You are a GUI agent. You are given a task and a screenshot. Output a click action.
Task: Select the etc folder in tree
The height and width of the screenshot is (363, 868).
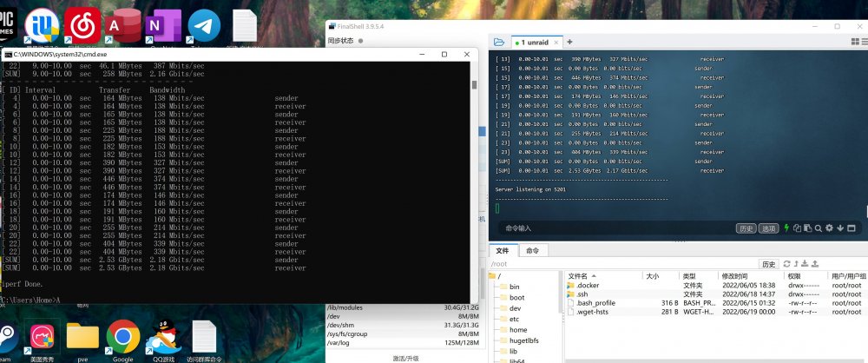514,320
